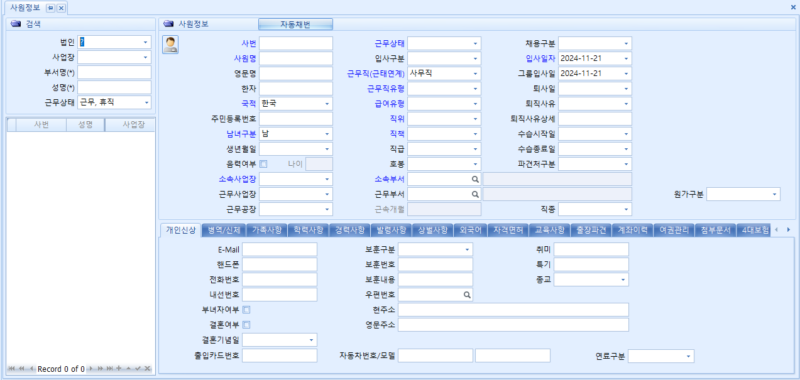Check the 결혼여부 checkbox

tap(246, 324)
